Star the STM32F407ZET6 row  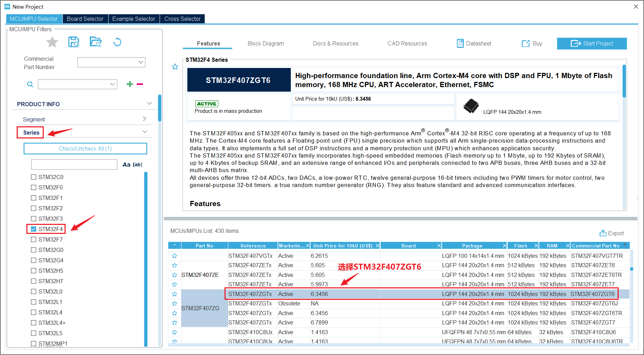[175, 265]
